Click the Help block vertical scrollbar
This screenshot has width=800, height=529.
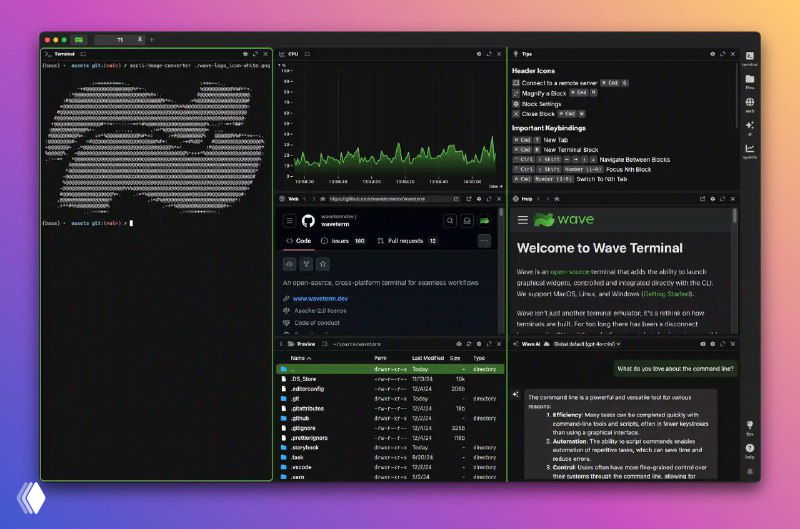(x=735, y=216)
